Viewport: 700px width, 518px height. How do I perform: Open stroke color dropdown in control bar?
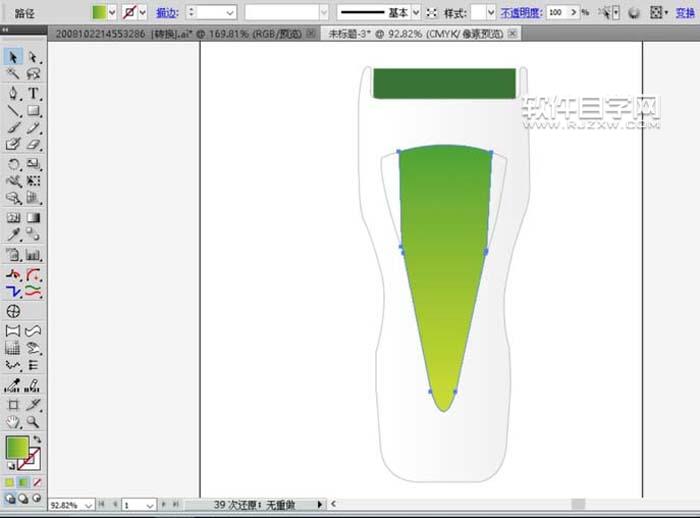142,13
